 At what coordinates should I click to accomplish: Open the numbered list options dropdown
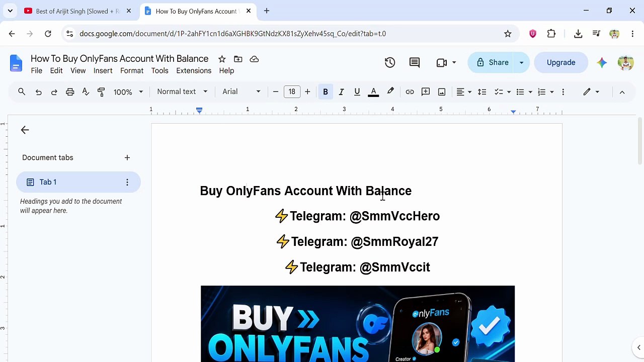pos(552,92)
